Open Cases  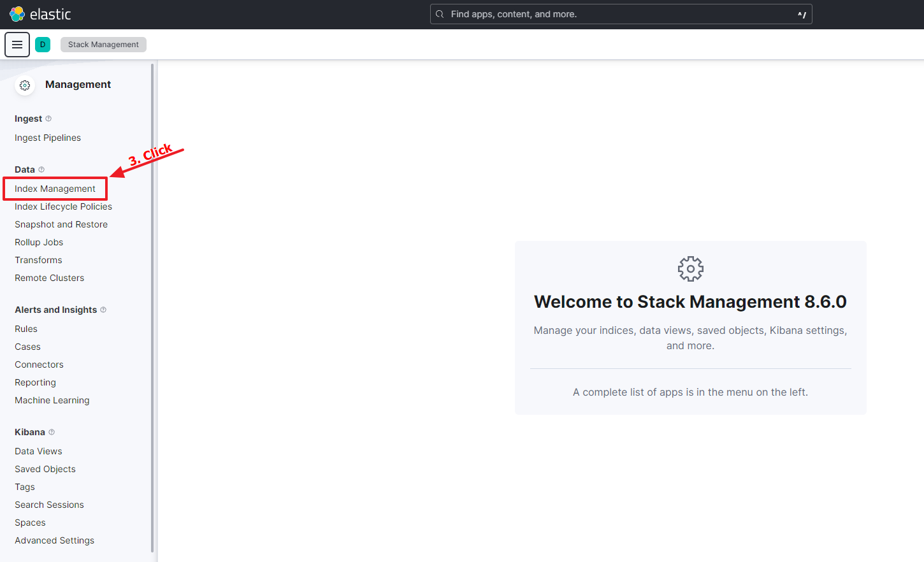27,347
